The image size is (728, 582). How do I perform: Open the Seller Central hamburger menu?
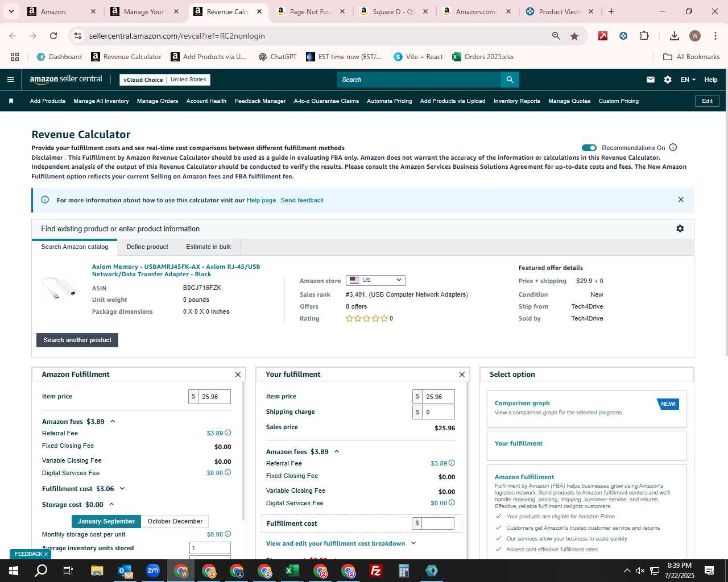click(x=10, y=80)
